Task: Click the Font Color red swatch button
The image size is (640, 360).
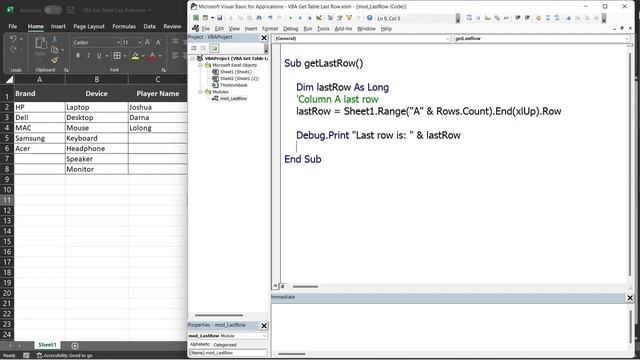Action: [x=152, y=56]
